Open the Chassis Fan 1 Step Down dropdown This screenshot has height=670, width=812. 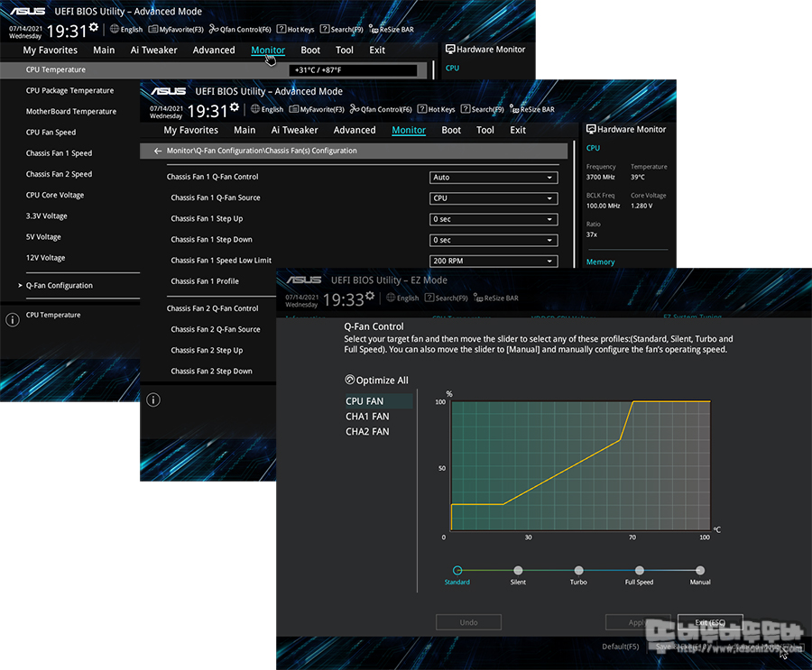[494, 240]
